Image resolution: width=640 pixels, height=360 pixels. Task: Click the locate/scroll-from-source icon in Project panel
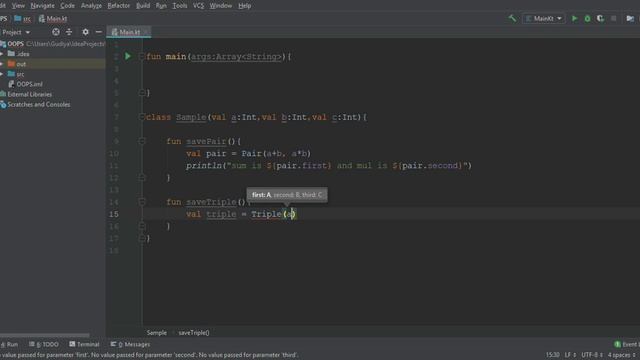click(x=56, y=32)
